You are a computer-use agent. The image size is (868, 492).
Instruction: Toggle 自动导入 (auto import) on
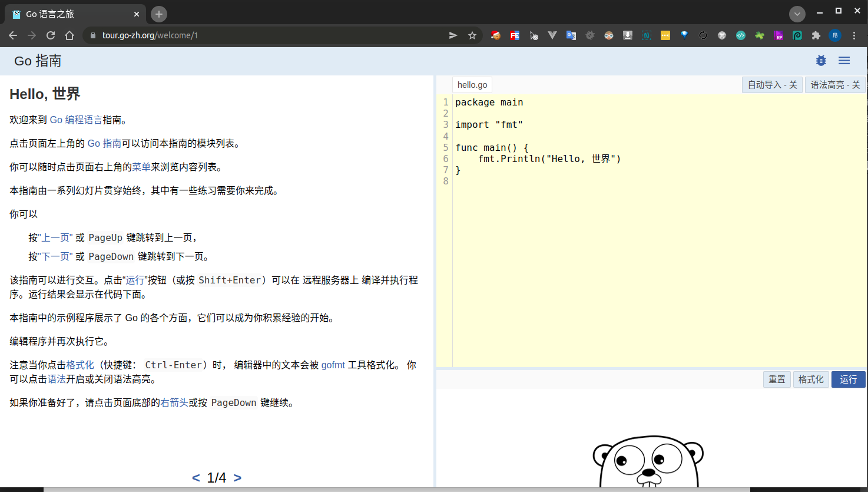(771, 85)
